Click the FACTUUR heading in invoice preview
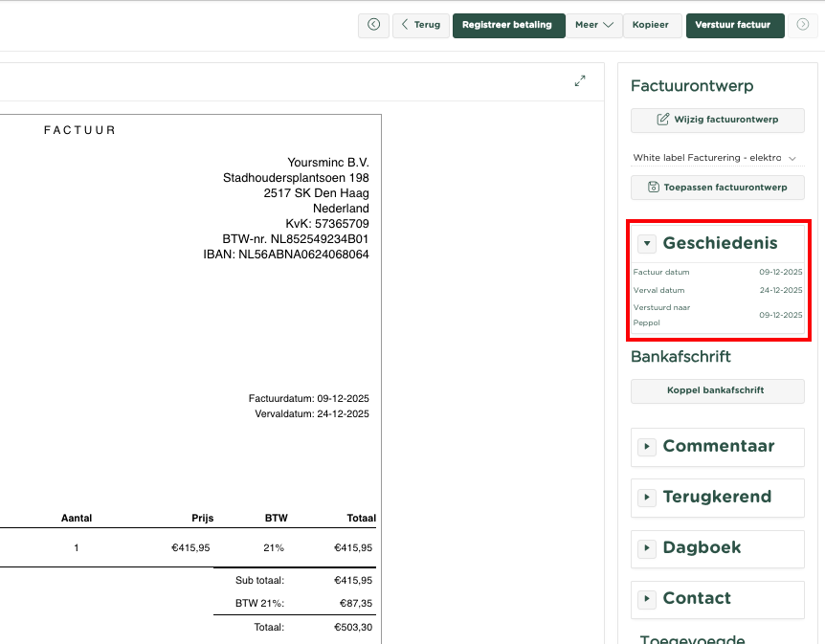 click(80, 130)
